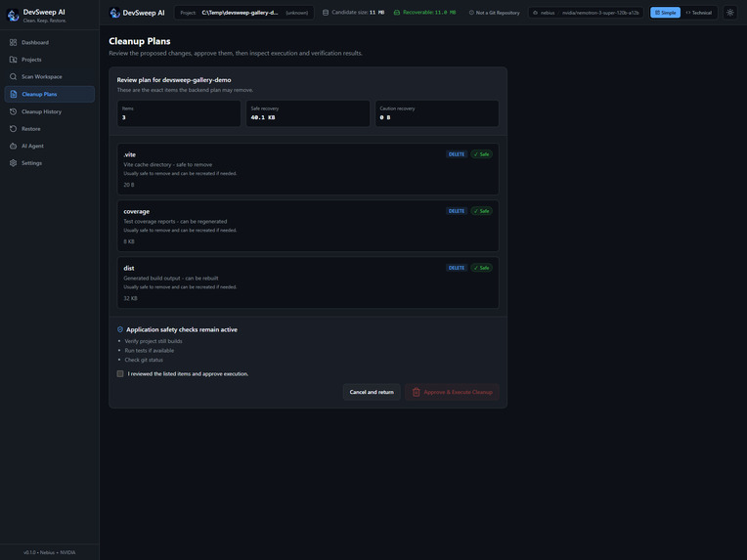Click 'Verify project still builds' text
This screenshot has width=747, height=560.
154,341
